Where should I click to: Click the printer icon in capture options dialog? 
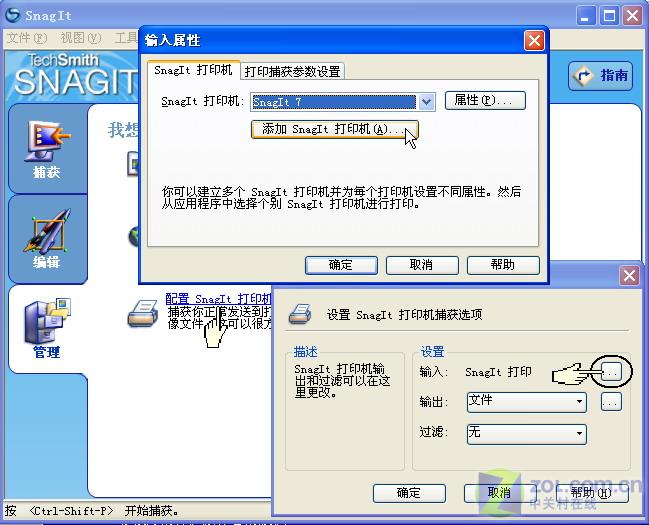click(300, 314)
